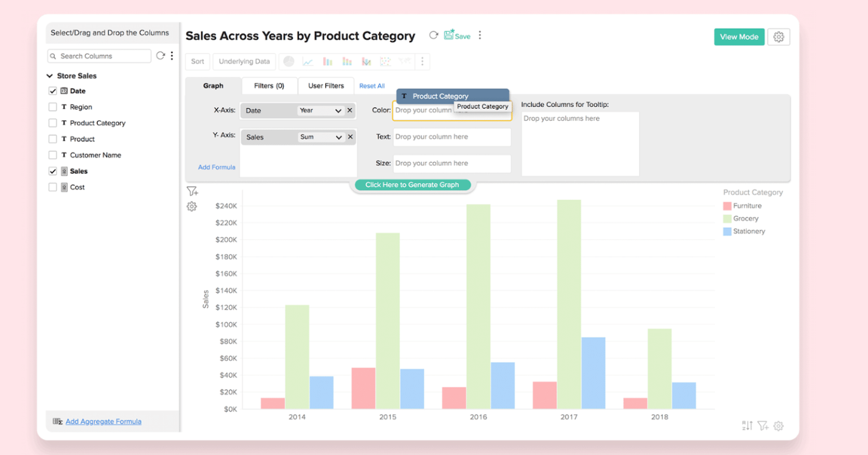The height and width of the screenshot is (455, 868).
Task: Check the Product Category column checkbox
Action: [x=53, y=123]
